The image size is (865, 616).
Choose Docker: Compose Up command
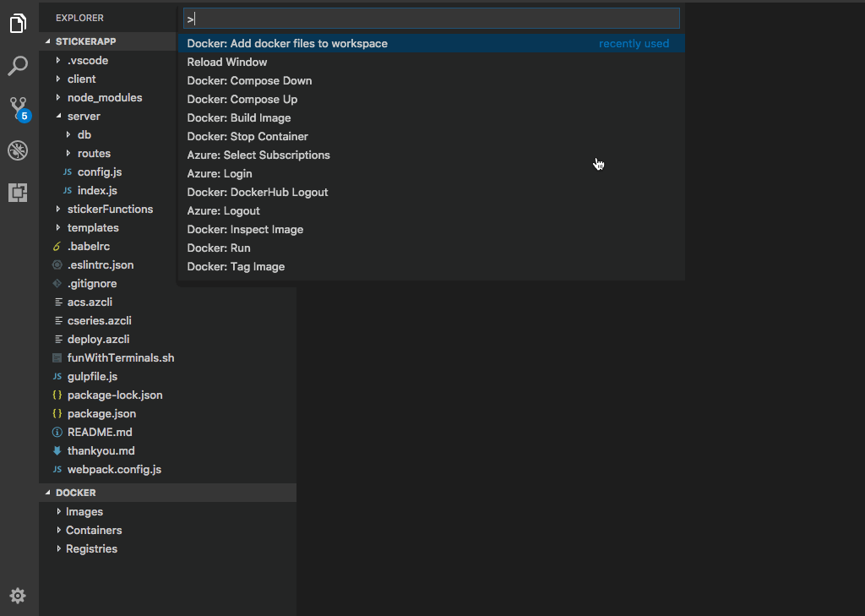coord(431,100)
